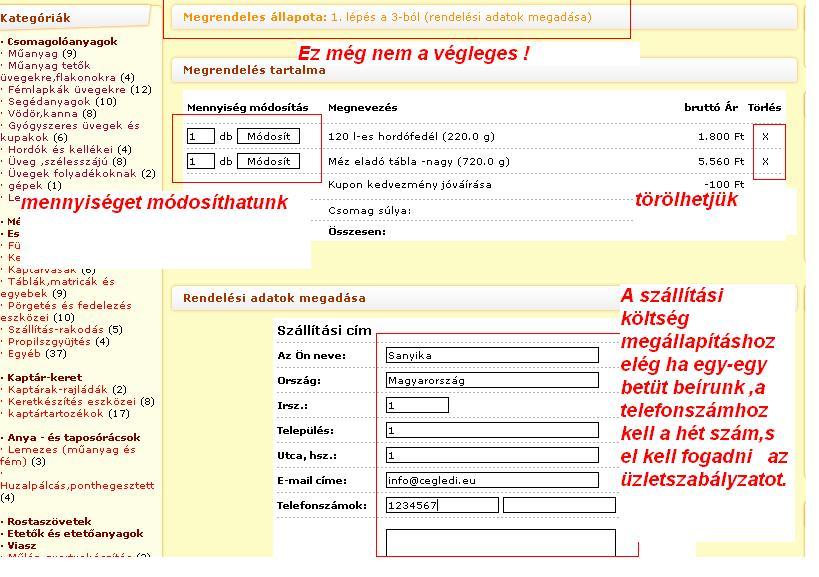Go to 'kaptártartozékok (17)' category
The height and width of the screenshot is (577, 819).
coord(69,413)
